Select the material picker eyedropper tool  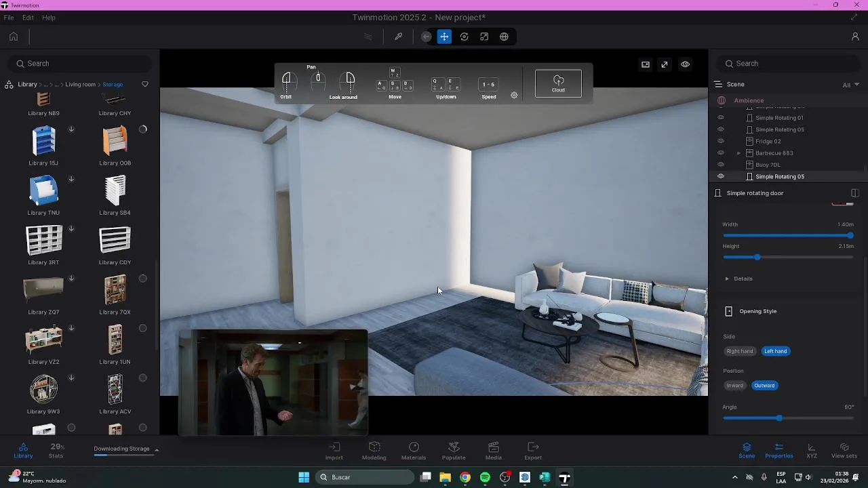(x=399, y=37)
